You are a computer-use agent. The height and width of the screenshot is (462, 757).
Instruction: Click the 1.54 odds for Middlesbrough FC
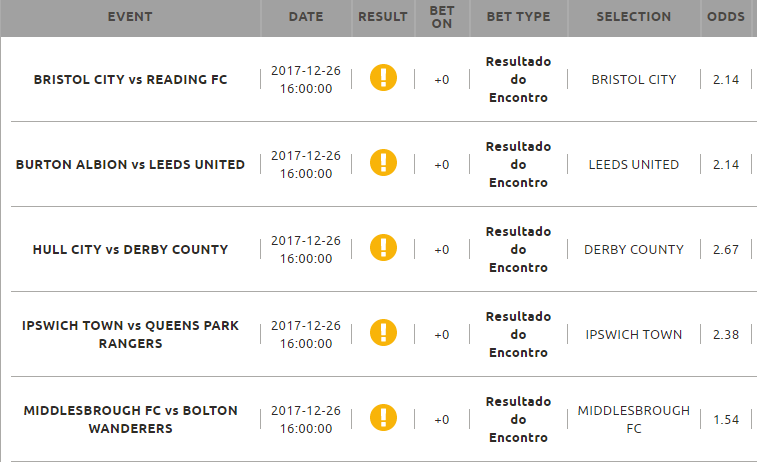point(726,420)
